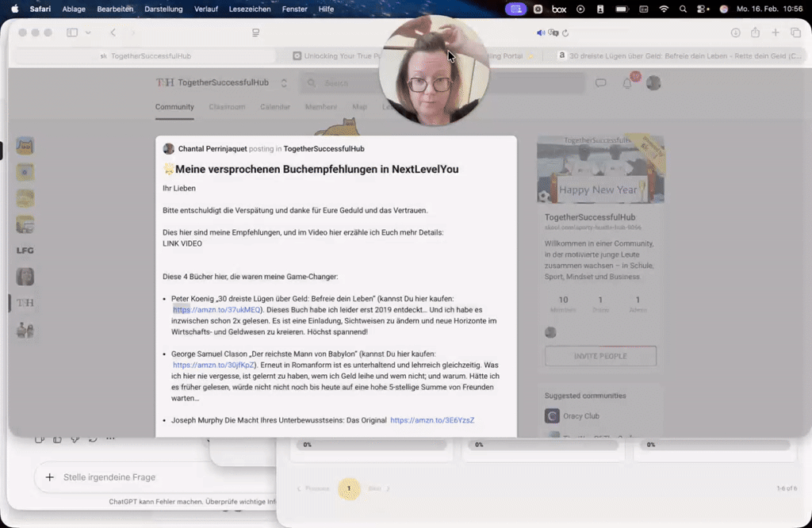Open the sidebar chevron dropdown
The height and width of the screenshot is (528, 812).
click(87, 33)
